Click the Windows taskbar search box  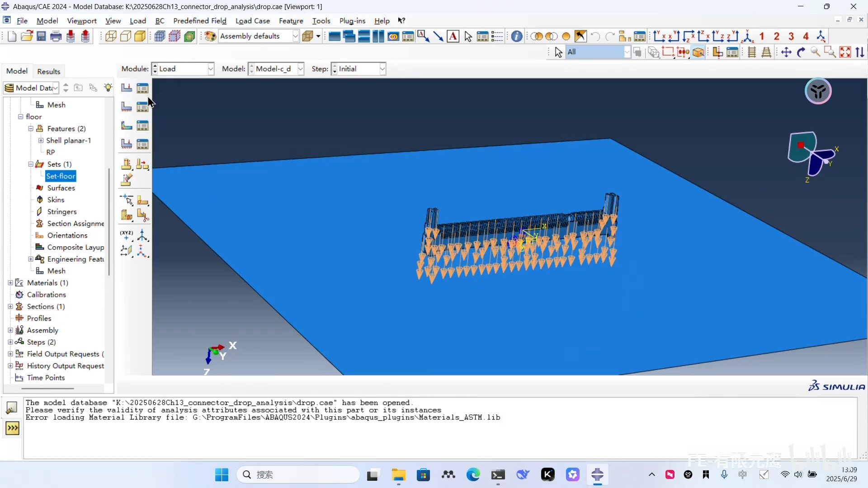pos(298,475)
